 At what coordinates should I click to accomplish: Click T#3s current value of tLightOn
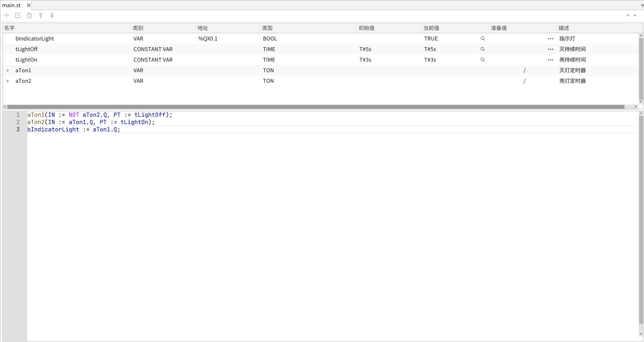(430, 60)
